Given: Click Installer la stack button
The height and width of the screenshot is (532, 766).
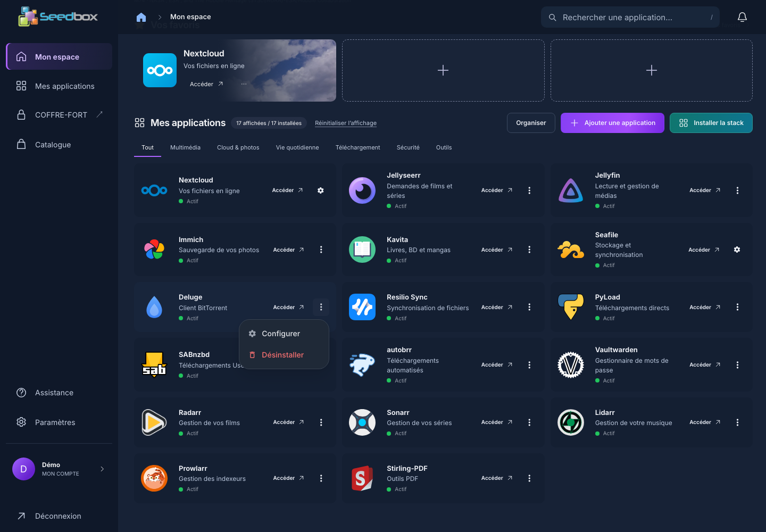Looking at the screenshot, I should click(711, 123).
